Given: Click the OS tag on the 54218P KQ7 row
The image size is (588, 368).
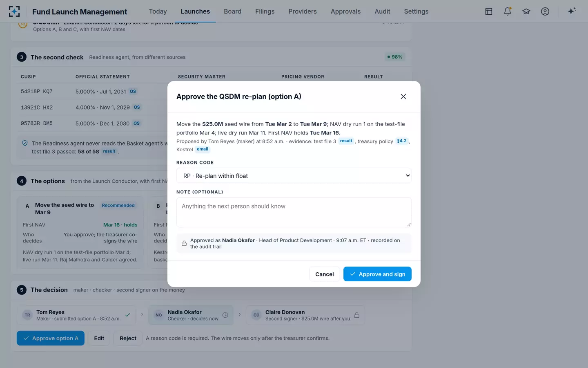Looking at the screenshot, I should coord(133,92).
